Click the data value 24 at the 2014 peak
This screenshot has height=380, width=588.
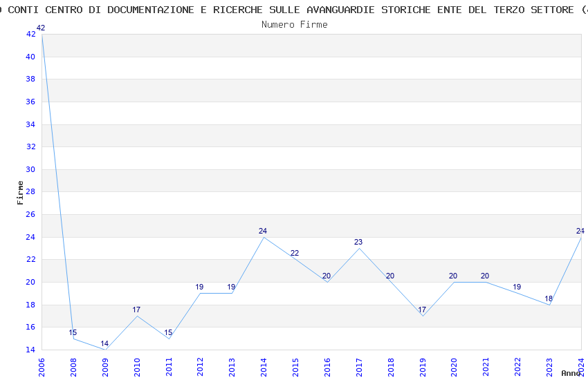263,231
